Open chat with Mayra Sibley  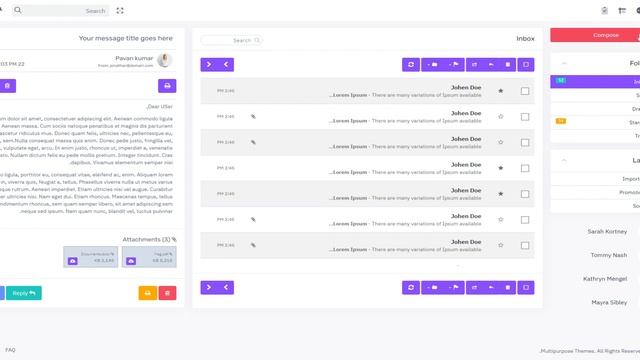609,302
